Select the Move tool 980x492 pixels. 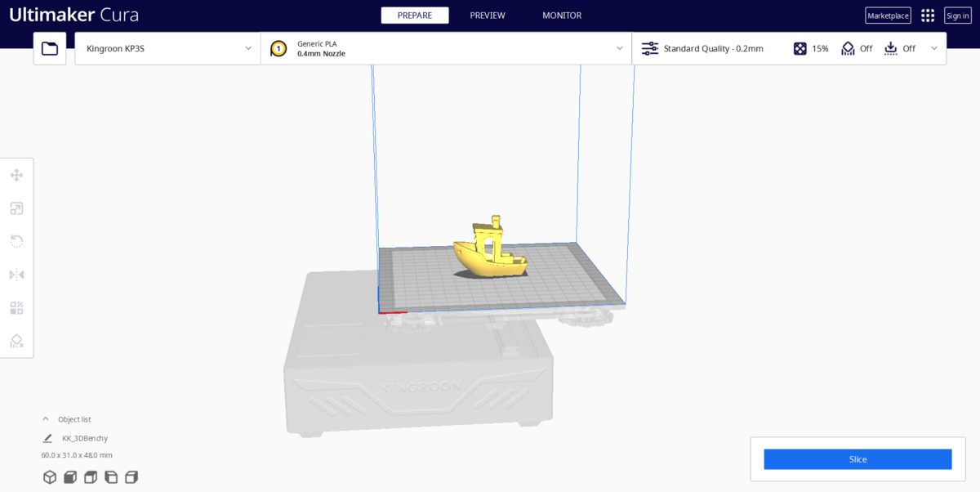16,175
